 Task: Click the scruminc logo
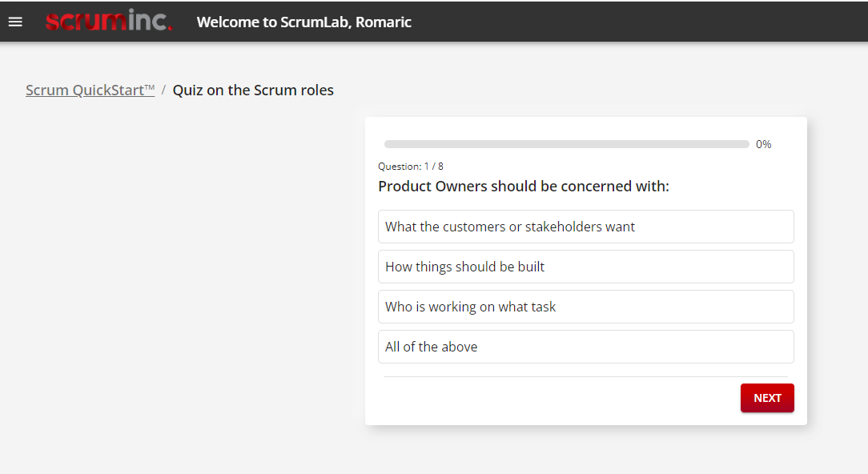coord(109,21)
